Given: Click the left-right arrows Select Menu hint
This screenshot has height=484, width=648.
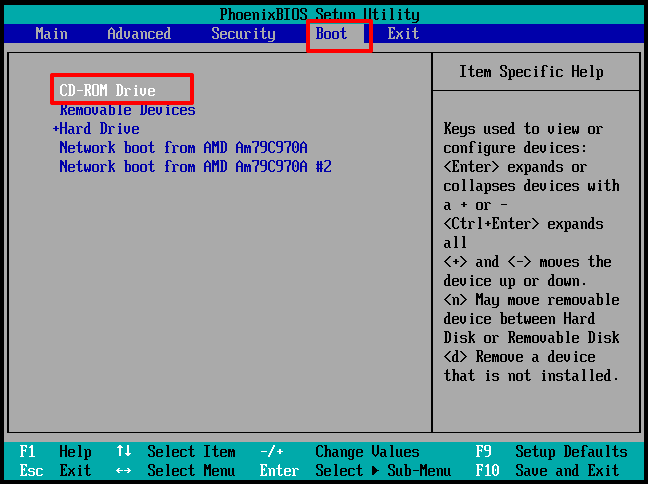Looking at the screenshot, I should click(x=176, y=470).
